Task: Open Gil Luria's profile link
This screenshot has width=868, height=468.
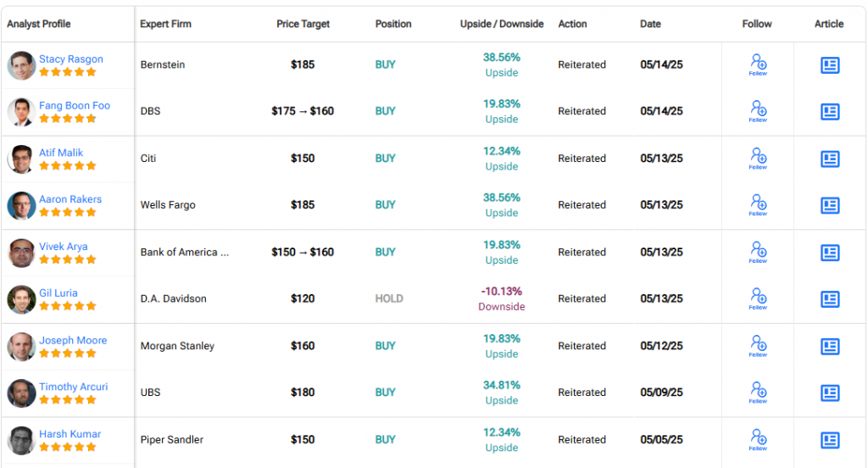Action: pos(58,293)
